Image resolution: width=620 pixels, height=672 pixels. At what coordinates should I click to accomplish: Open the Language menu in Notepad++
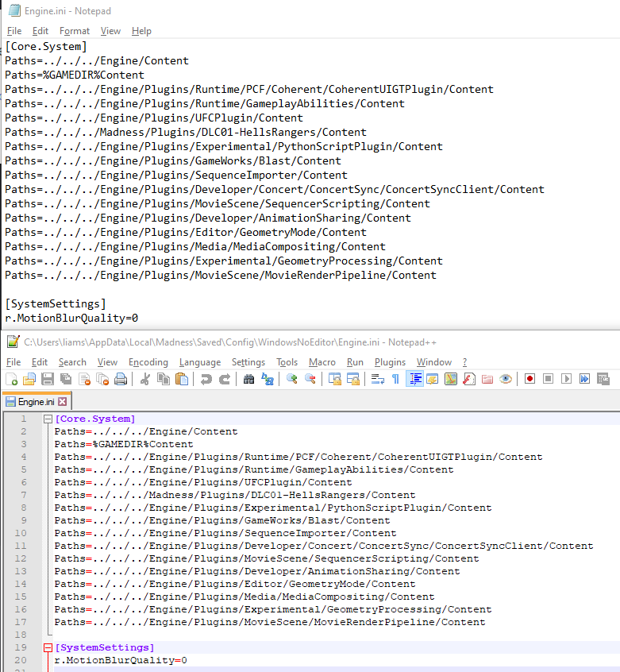tap(200, 362)
